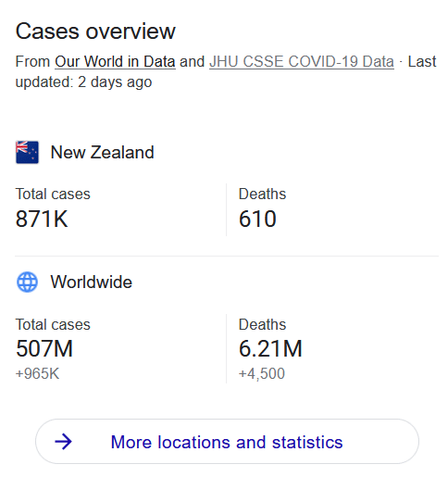
Task: Open the Our World in Data link
Action: 115,61
